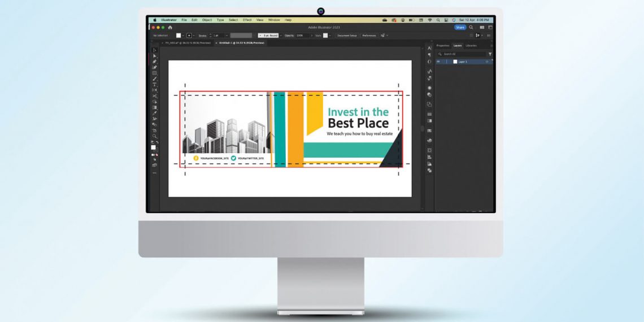Image resolution: width=644 pixels, height=322 pixels.
Task: Click the stroke color swatch in control bar
Action: click(x=189, y=36)
